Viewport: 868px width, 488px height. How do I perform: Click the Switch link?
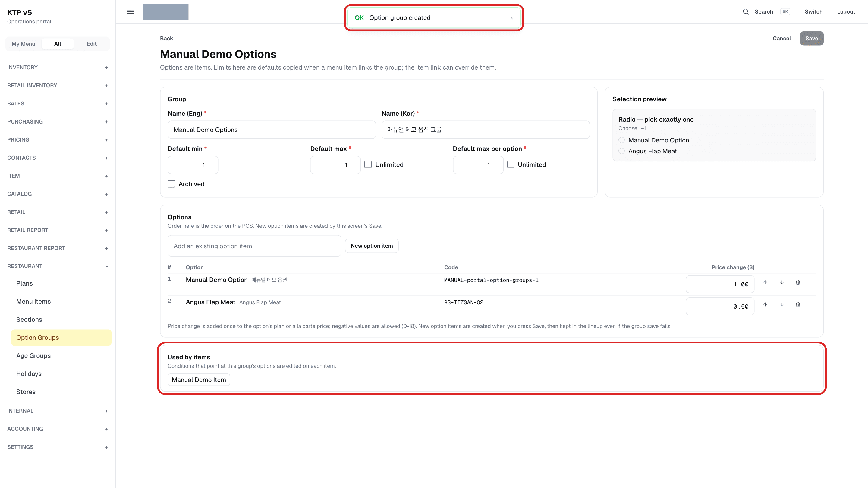click(x=813, y=12)
